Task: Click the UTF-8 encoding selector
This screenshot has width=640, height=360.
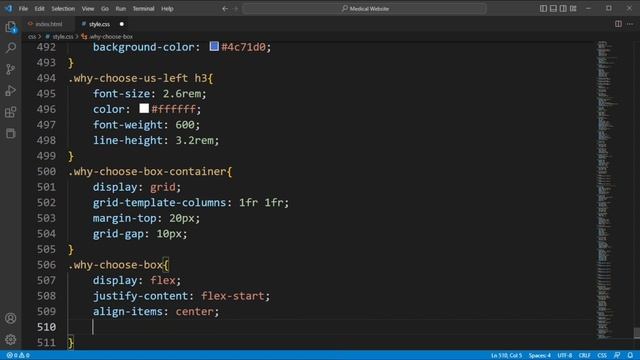Action: pos(565,356)
